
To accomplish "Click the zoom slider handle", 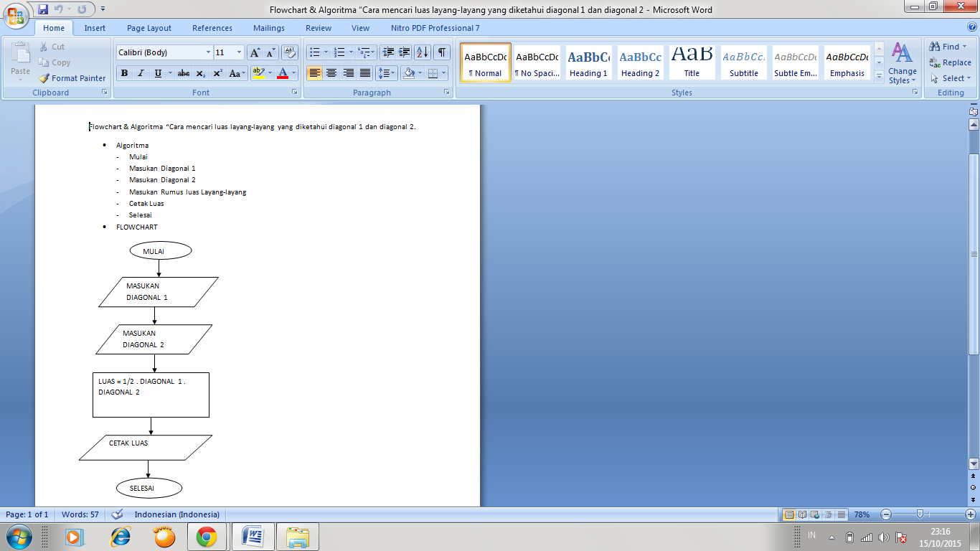I will [920, 514].
